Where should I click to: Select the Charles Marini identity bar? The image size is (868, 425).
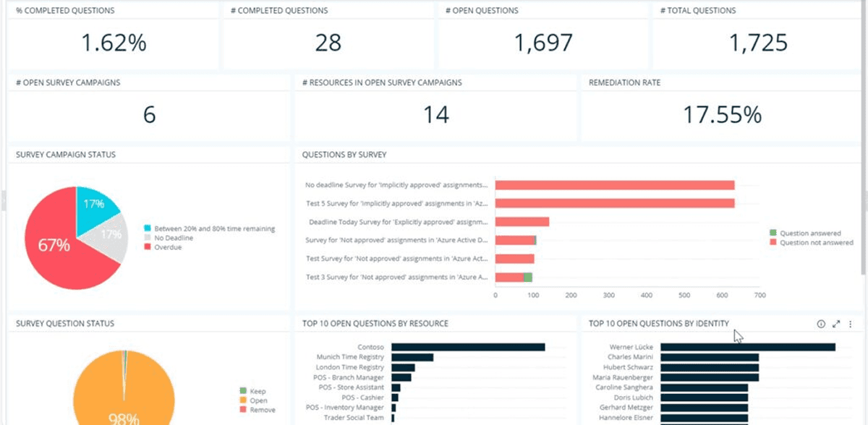tap(710, 357)
